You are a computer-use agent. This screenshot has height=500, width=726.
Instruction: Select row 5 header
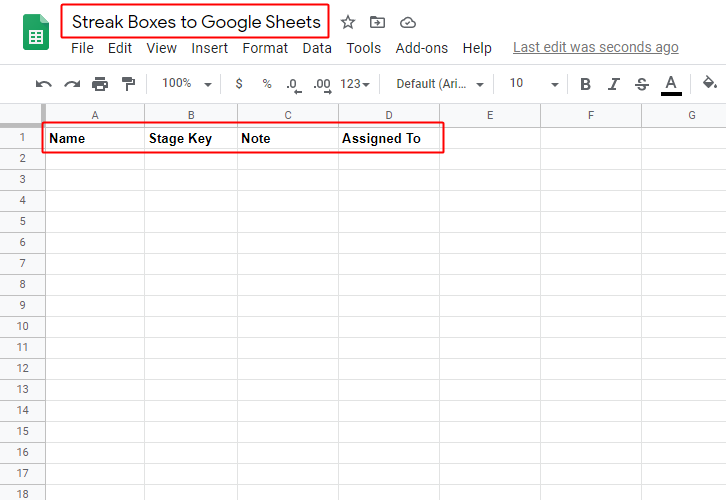[22, 221]
